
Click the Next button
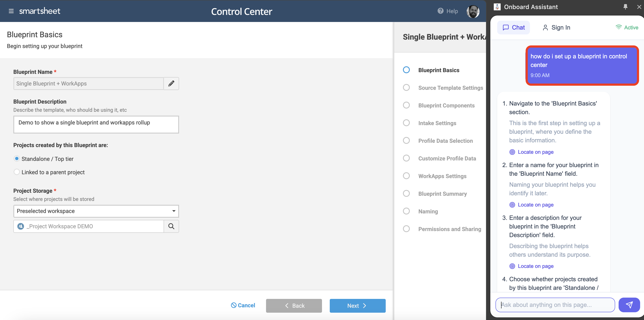click(357, 306)
